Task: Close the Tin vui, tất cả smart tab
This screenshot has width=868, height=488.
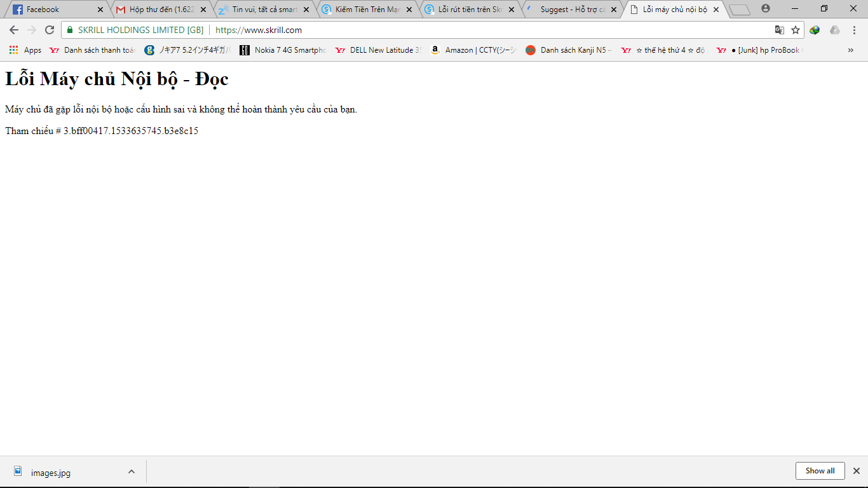Action: [306, 10]
